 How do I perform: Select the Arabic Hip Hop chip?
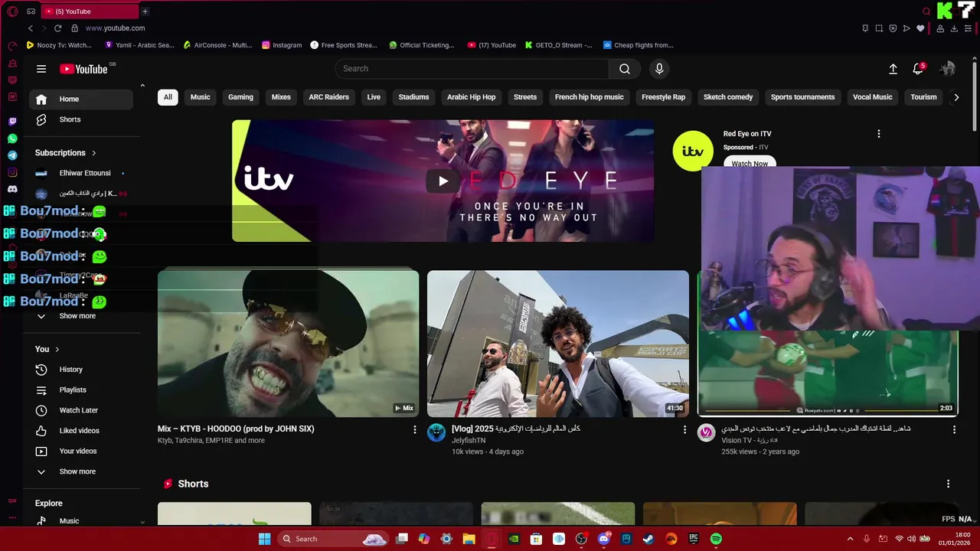[472, 97]
